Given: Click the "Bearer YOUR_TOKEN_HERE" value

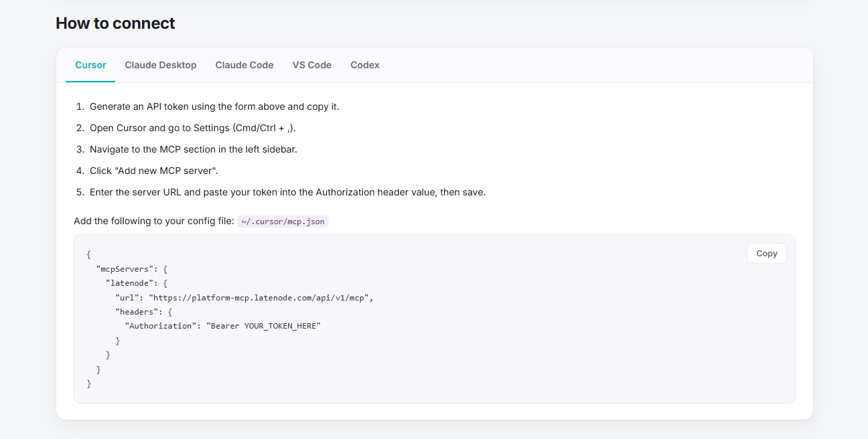Looking at the screenshot, I should coord(264,326).
